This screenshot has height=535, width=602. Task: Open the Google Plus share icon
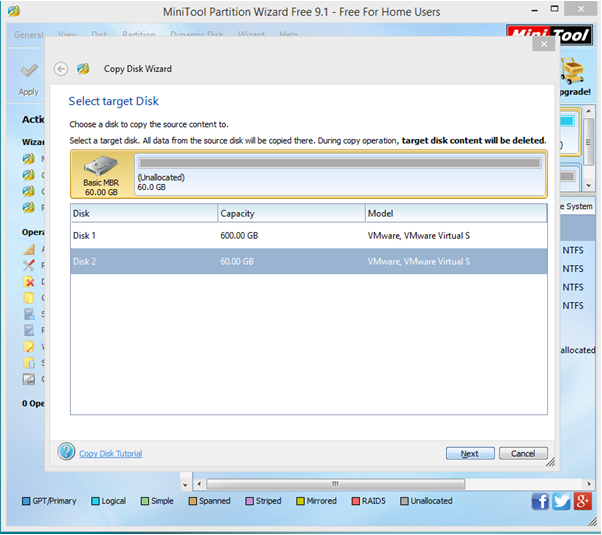tap(582, 501)
